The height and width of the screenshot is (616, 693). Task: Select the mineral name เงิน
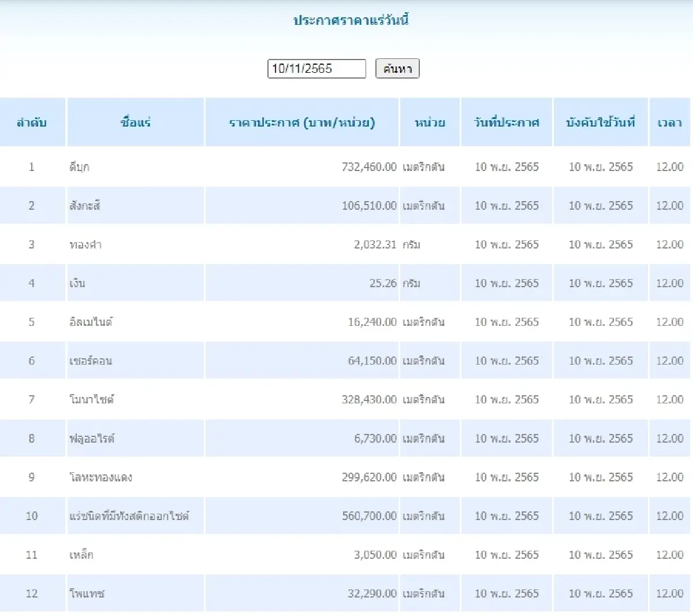click(77, 283)
